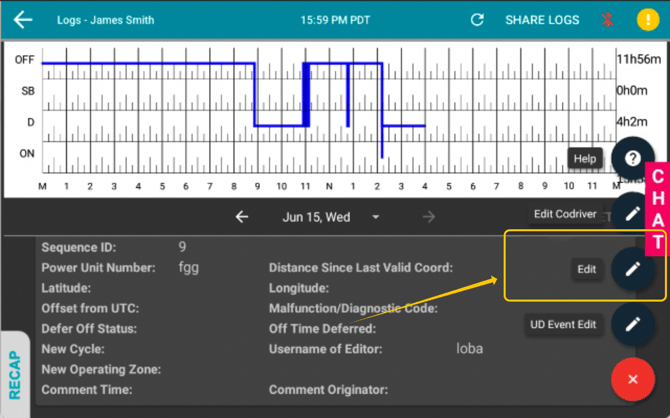Viewport: 670px width, 418px height.
Task: Refresh the logs with the reload icon
Action: (477, 20)
